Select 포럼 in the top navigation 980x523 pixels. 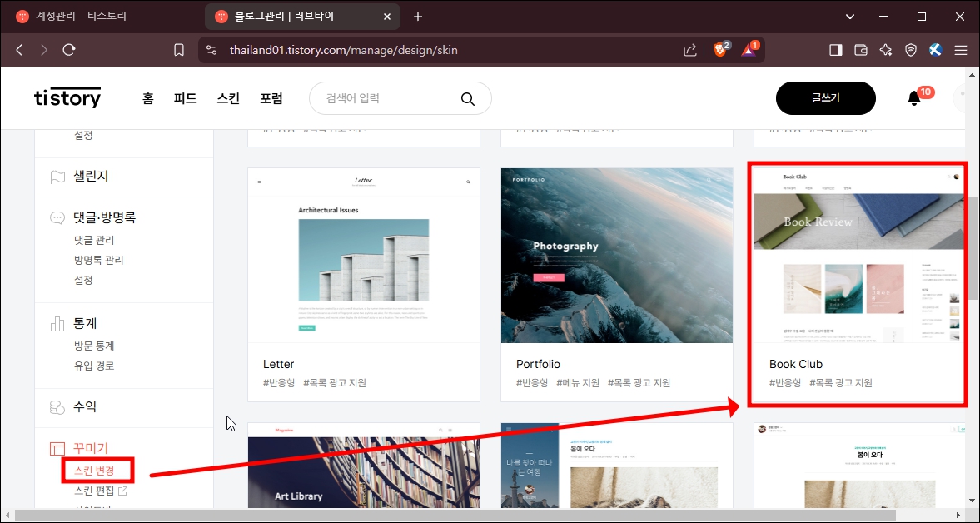coord(272,97)
